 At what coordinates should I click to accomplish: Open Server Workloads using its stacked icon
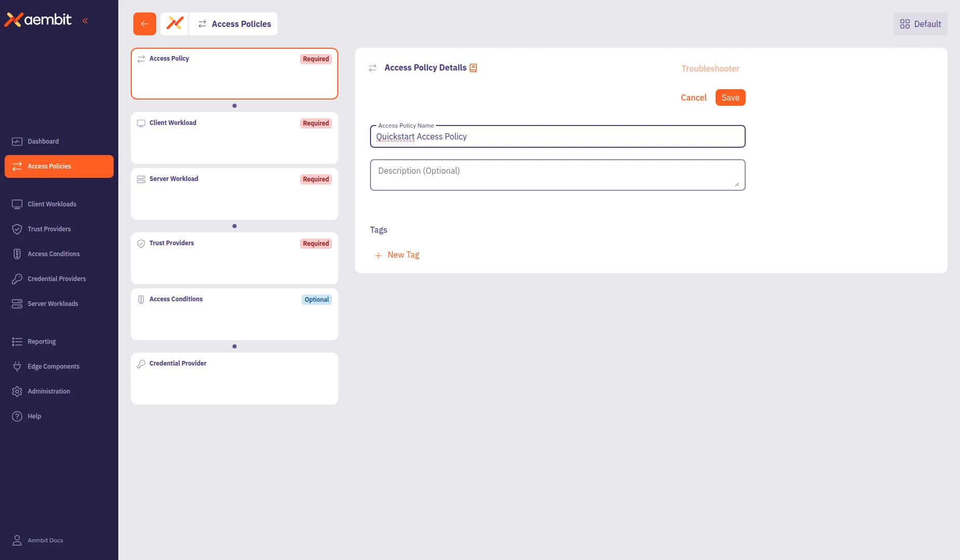click(17, 303)
